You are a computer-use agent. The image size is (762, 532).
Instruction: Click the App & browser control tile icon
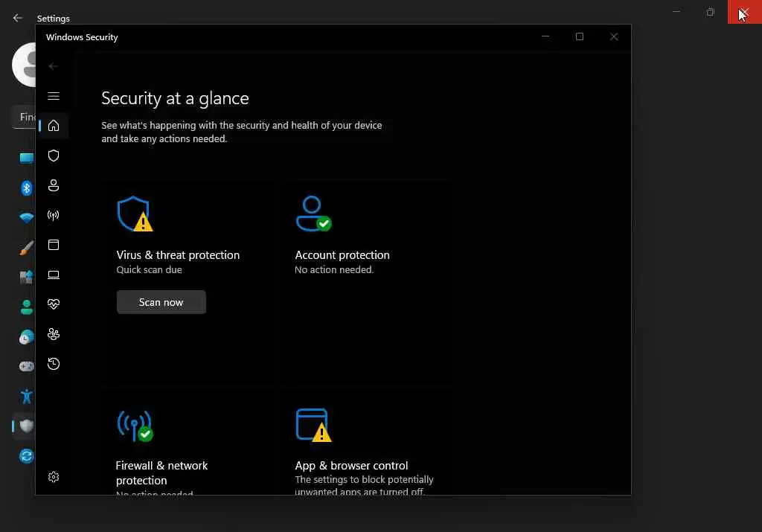coord(313,425)
